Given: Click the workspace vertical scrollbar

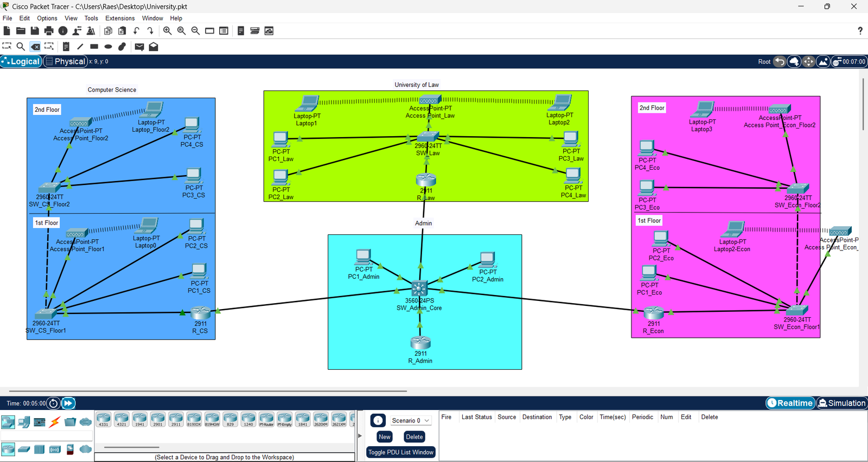Looking at the screenshot, I should [x=863, y=104].
